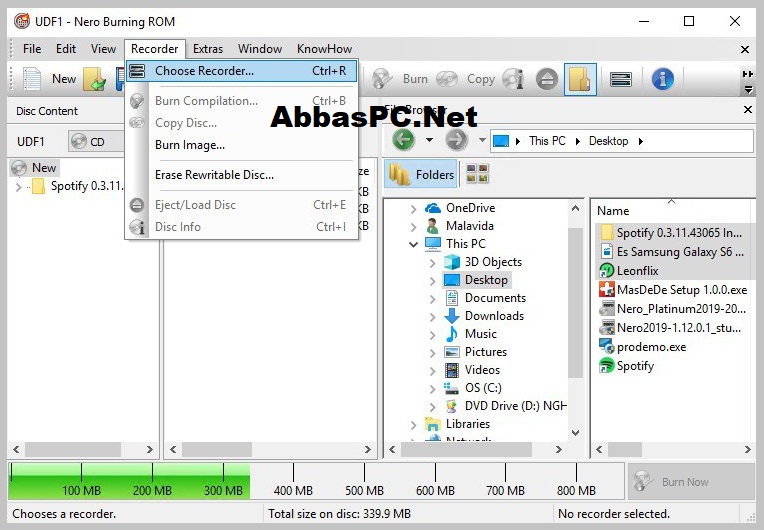Select Nero_Platinum2019 file in list
Screen dimensions: 764x530
[681, 309]
